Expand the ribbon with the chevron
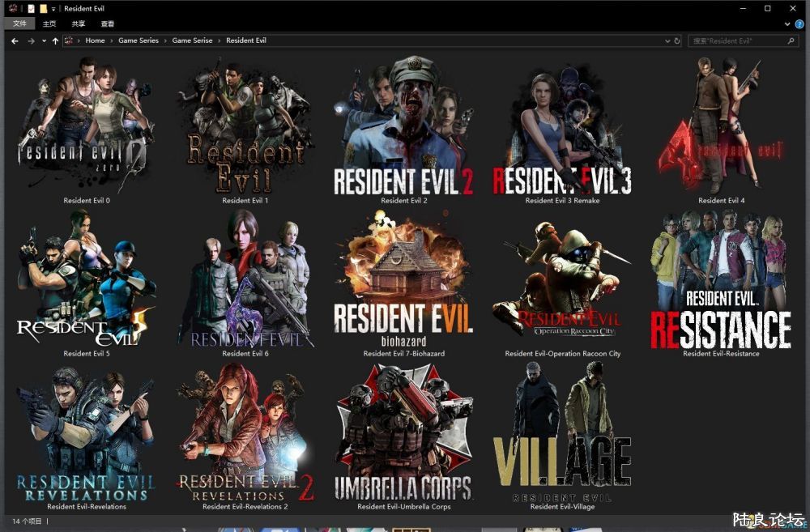Image resolution: width=810 pixels, height=532 pixels. pos(788,24)
